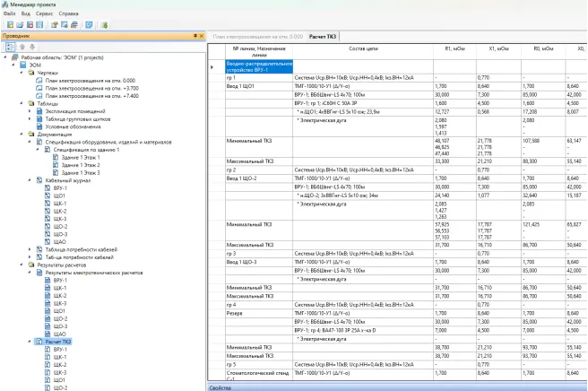588x391 pixels.
Task: Click the rightmost green icon in main toolbar
Action: click(105, 25)
